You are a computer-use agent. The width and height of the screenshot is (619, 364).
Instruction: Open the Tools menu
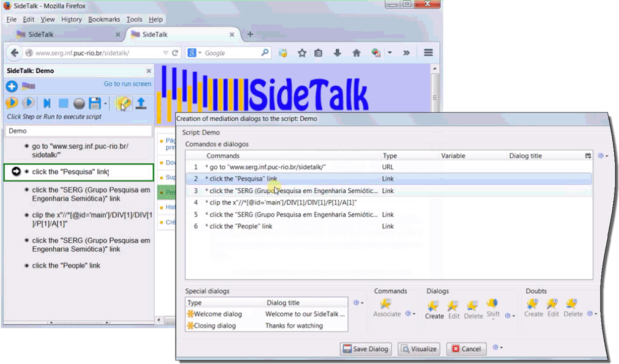click(134, 20)
